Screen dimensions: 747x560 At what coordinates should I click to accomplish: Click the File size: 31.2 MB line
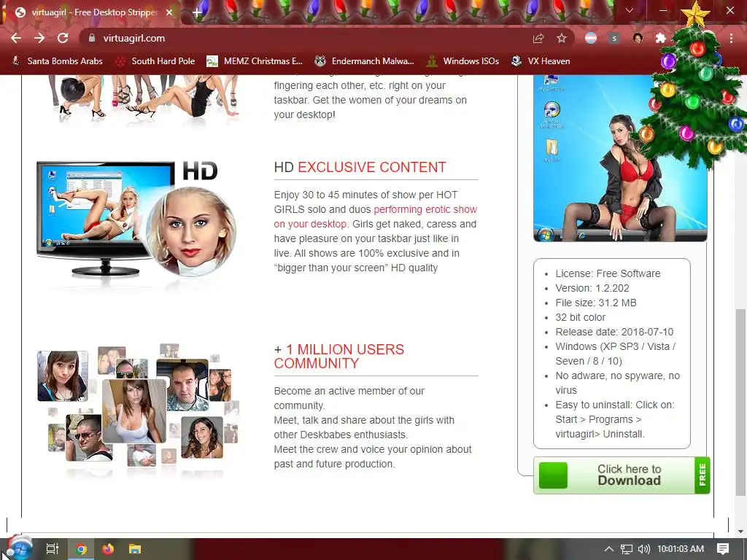click(x=596, y=303)
